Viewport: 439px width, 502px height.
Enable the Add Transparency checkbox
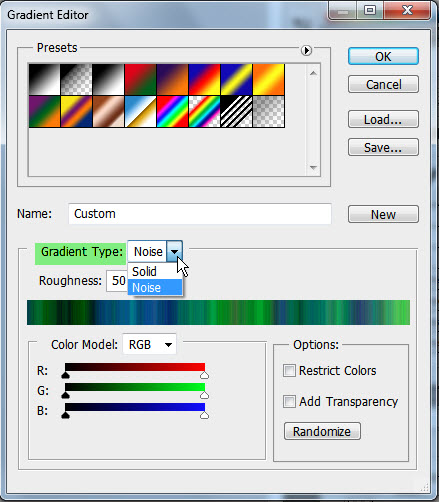pyautogui.click(x=289, y=401)
